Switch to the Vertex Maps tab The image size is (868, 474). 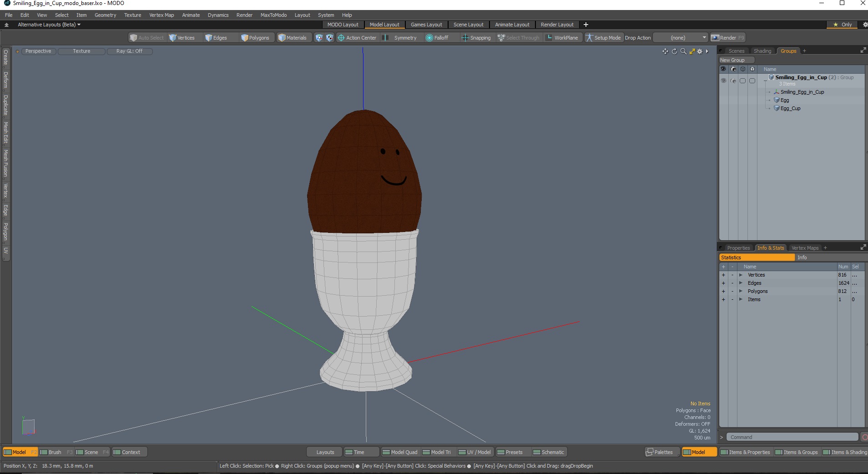[805, 248]
